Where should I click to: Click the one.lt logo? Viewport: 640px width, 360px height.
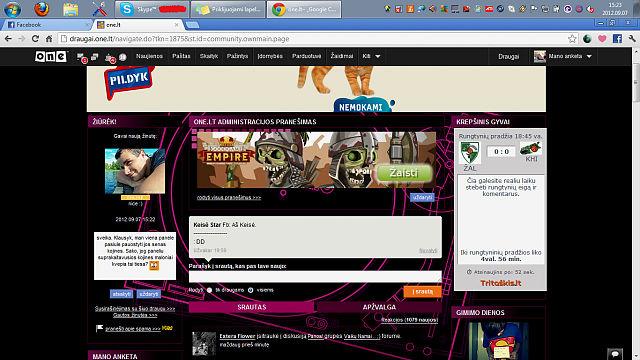click(51, 56)
